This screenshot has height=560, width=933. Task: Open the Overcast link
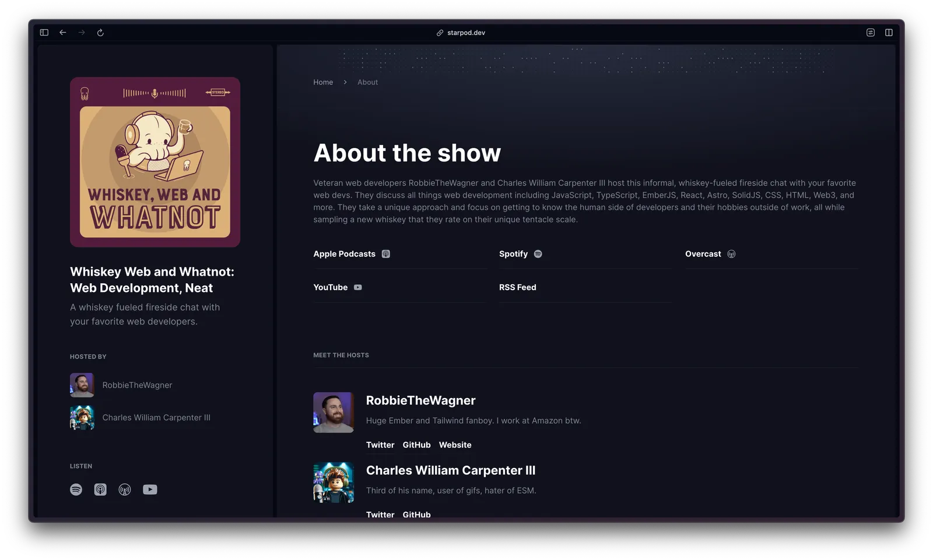(x=710, y=254)
